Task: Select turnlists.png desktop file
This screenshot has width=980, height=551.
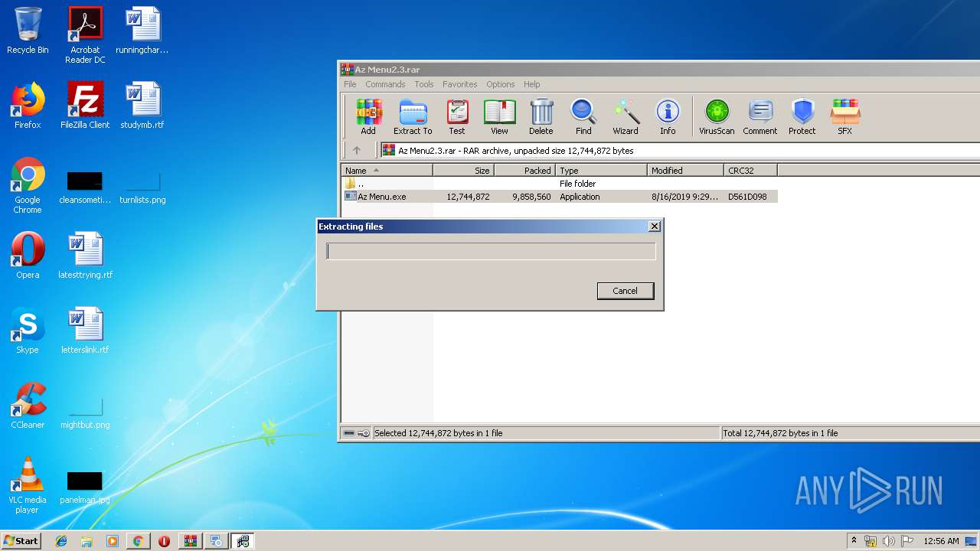Action: coord(142,187)
